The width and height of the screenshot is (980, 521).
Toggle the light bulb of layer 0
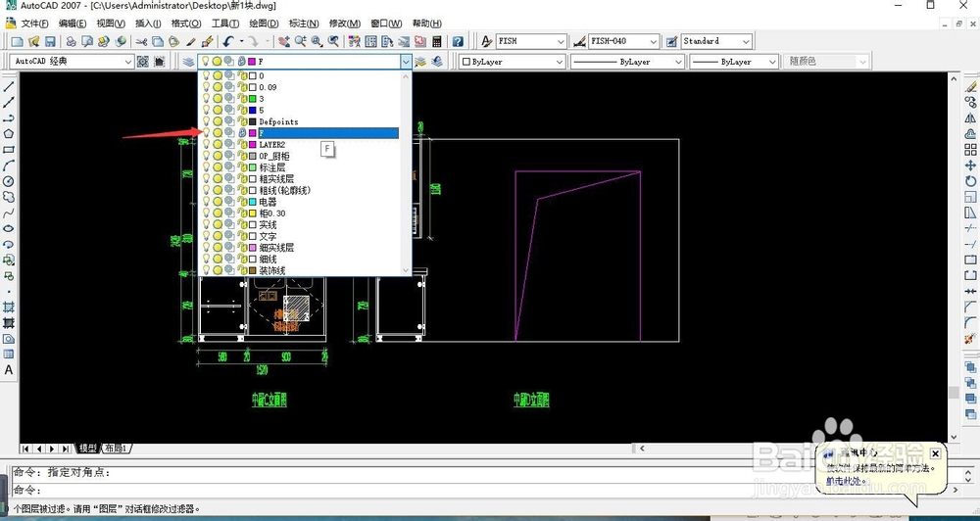(206, 75)
